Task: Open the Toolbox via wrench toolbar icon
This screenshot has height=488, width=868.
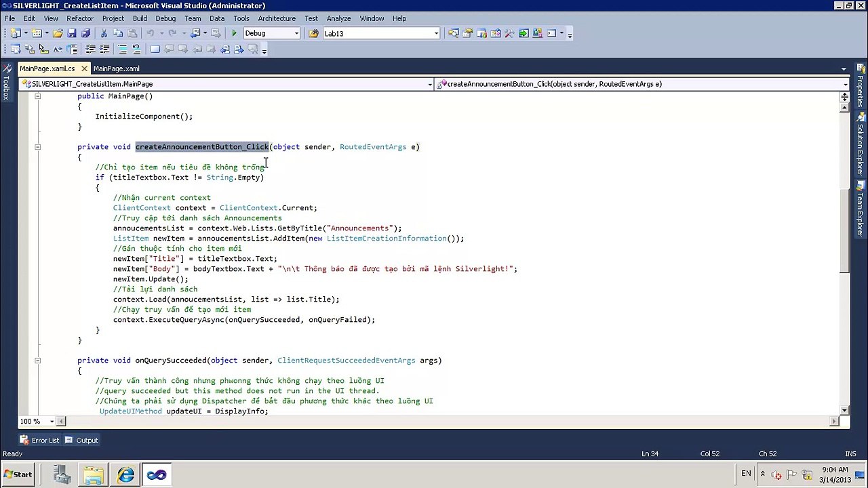Action: (x=509, y=33)
